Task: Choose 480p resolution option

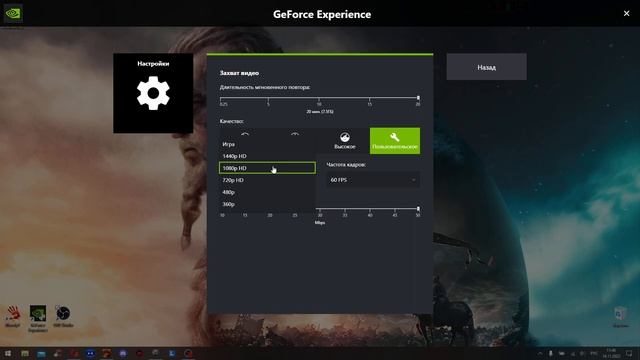Action: pyautogui.click(x=267, y=192)
